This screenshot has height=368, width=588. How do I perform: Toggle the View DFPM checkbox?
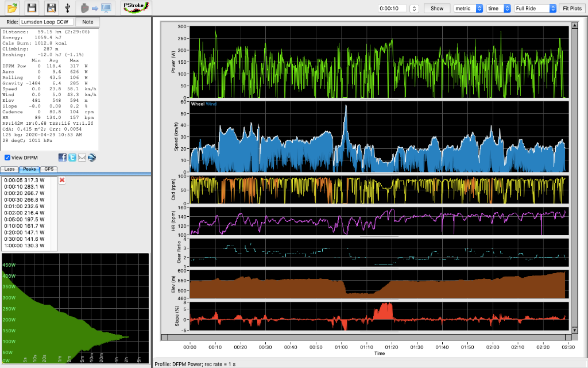coord(7,157)
